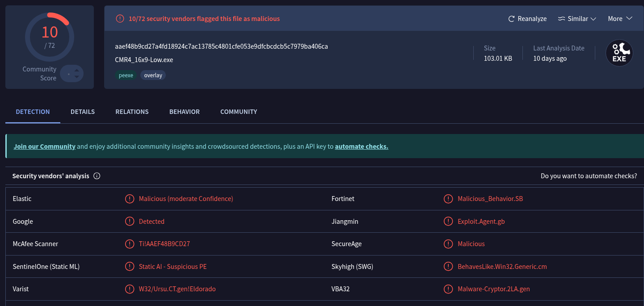Click the alert icon for Jiangmin result
Image resolution: width=644 pixels, height=306 pixels.
[x=448, y=222]
